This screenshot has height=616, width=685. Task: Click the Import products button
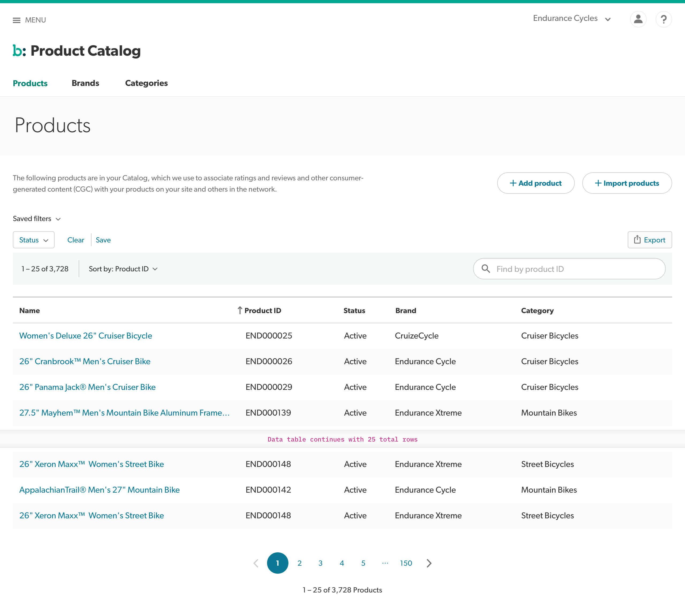tap(627, 183)
